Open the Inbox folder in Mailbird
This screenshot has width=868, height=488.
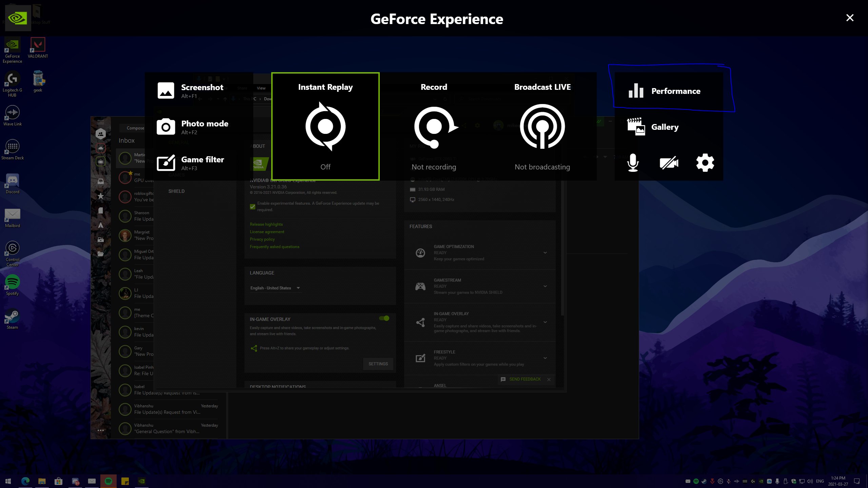126,140
